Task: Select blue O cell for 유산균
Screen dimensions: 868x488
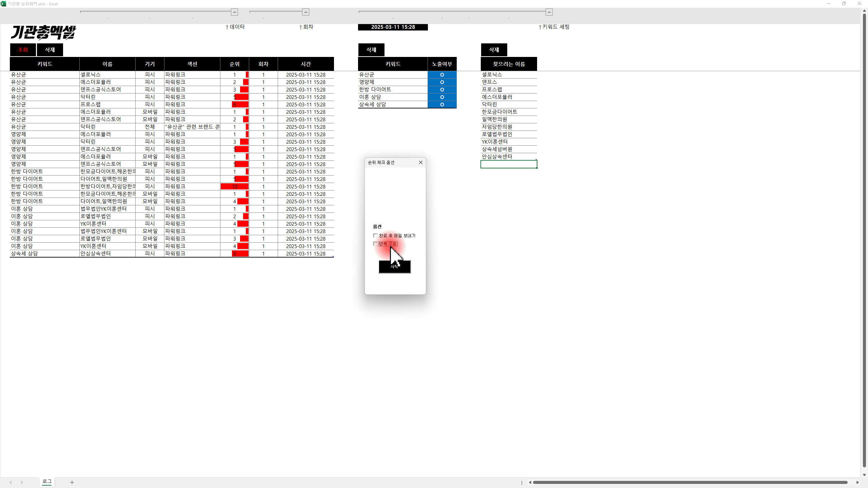Action: tap(442, 75)
